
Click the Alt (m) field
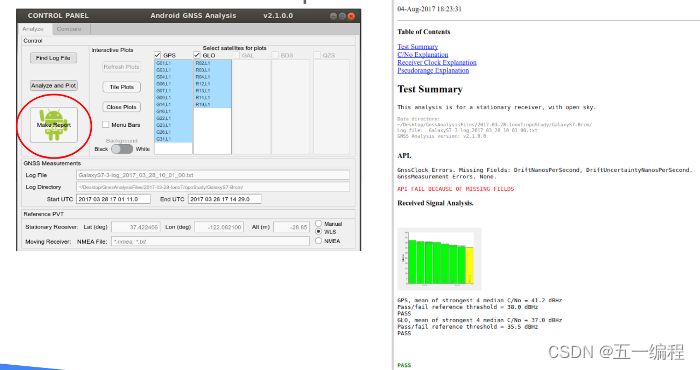tap(292, 227)
